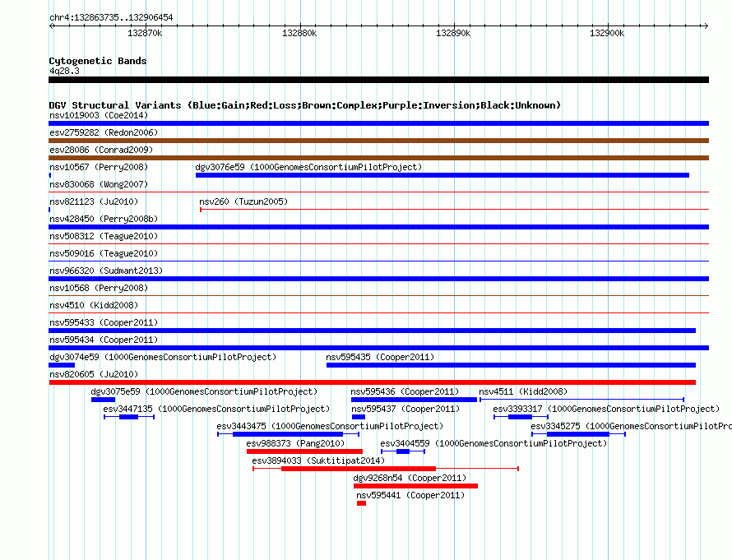Click the chr4:132863735..132906454 coordinates text
The image size is (732, 560).
coord(111,17)
